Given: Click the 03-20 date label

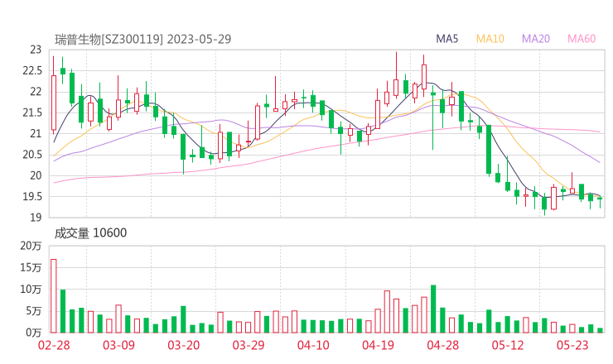Looking at the screenshot, I should 184,345.
